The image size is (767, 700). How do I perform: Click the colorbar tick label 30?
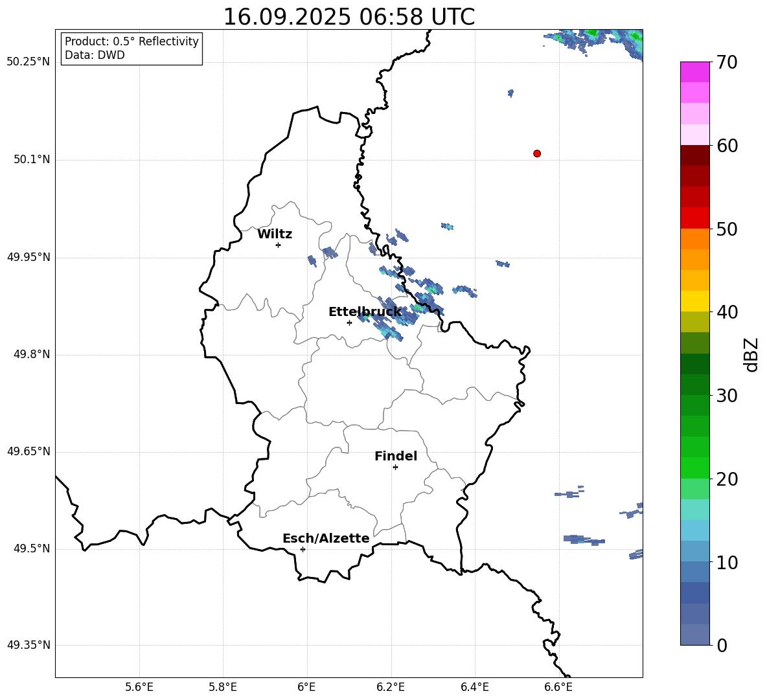coord(727,396)
